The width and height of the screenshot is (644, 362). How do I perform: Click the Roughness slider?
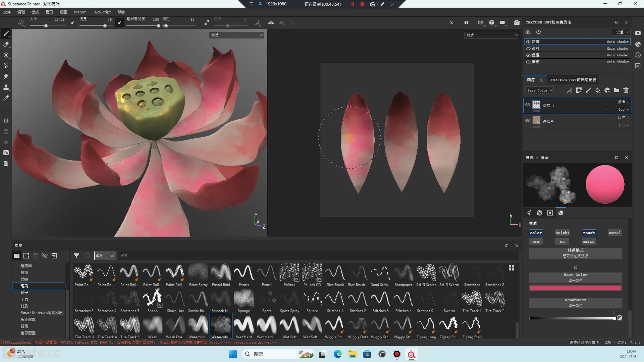[572, 318]
